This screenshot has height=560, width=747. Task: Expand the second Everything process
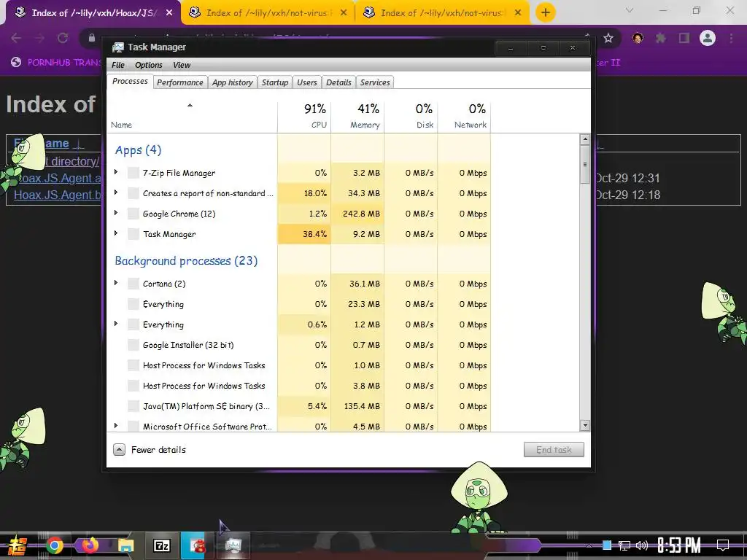[x=116, y=324]
